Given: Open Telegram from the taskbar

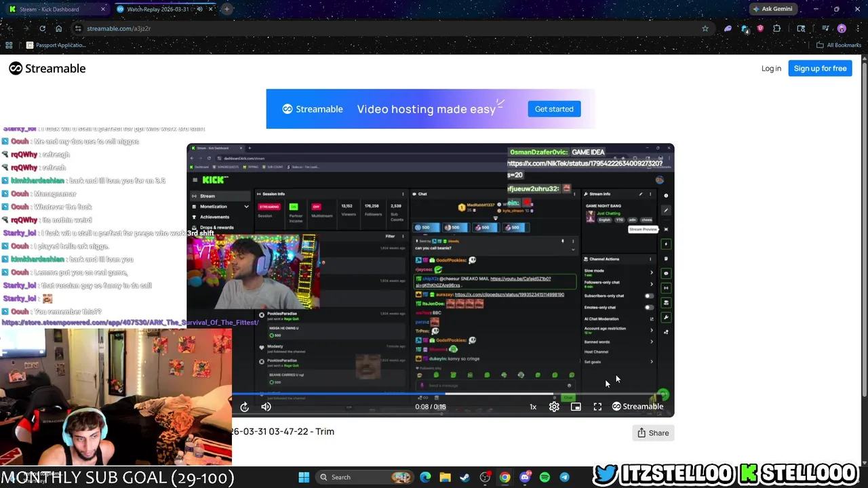Looking at the screenshot, I should (564, 477).
